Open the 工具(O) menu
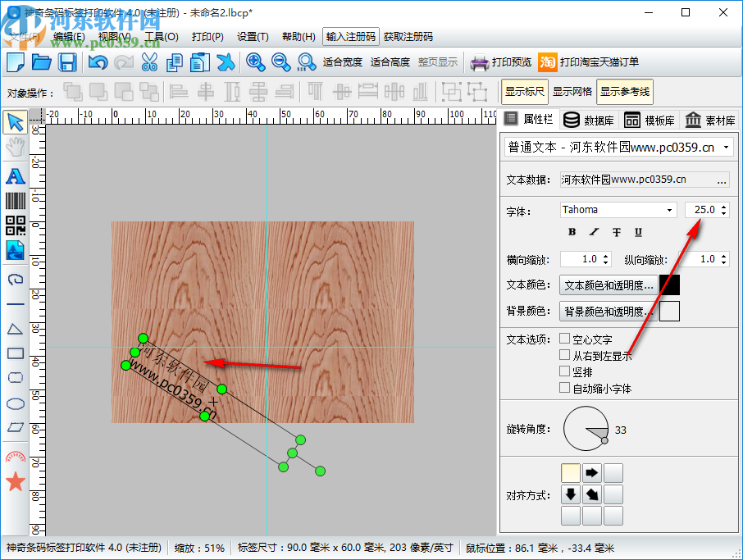Screen dimensions: 743x560 161,37
